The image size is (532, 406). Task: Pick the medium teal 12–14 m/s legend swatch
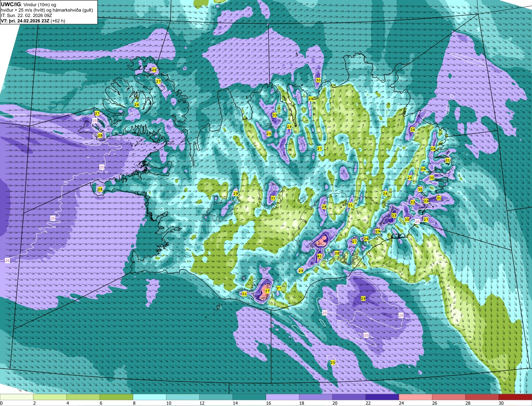[216, 397]
